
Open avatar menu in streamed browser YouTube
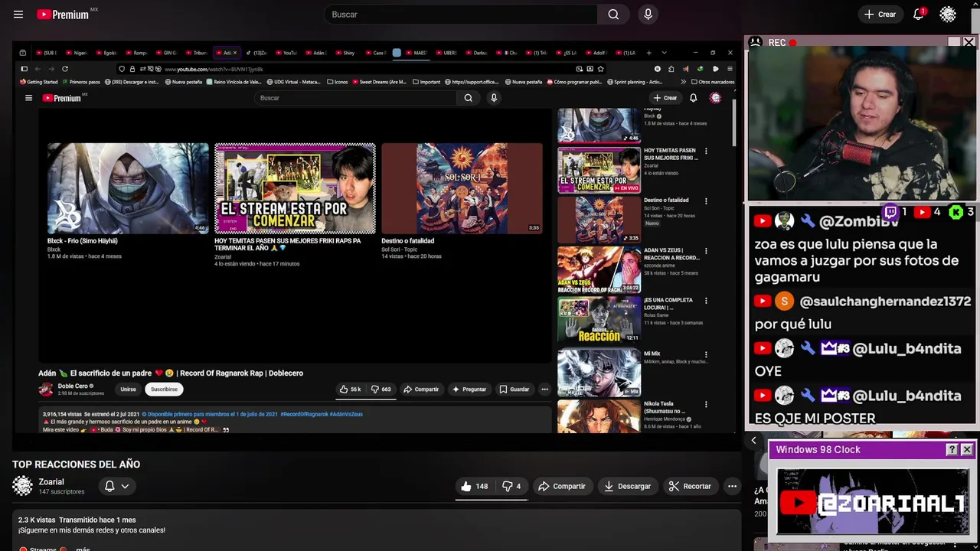[x=715, y=98]
